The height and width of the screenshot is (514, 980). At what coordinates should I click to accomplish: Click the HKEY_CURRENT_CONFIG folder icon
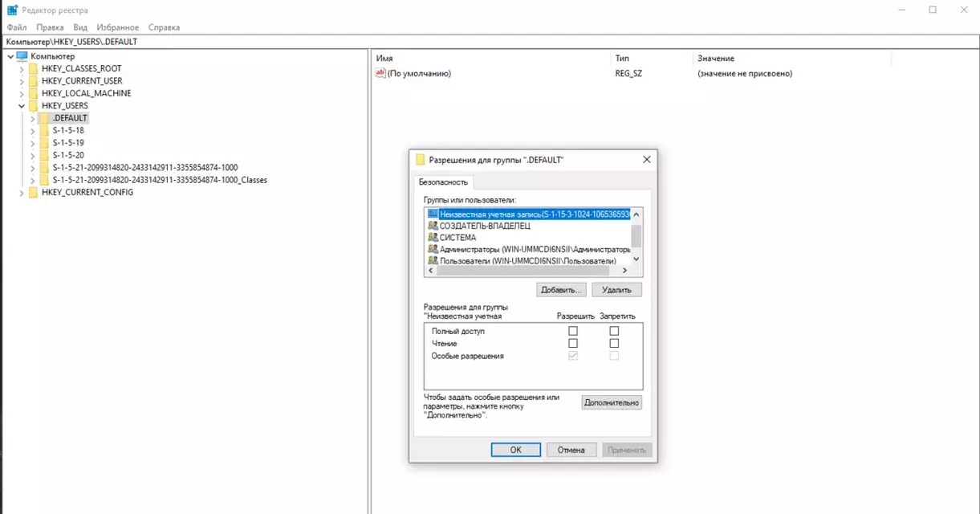pyautogui.click(x=33, y=193)
